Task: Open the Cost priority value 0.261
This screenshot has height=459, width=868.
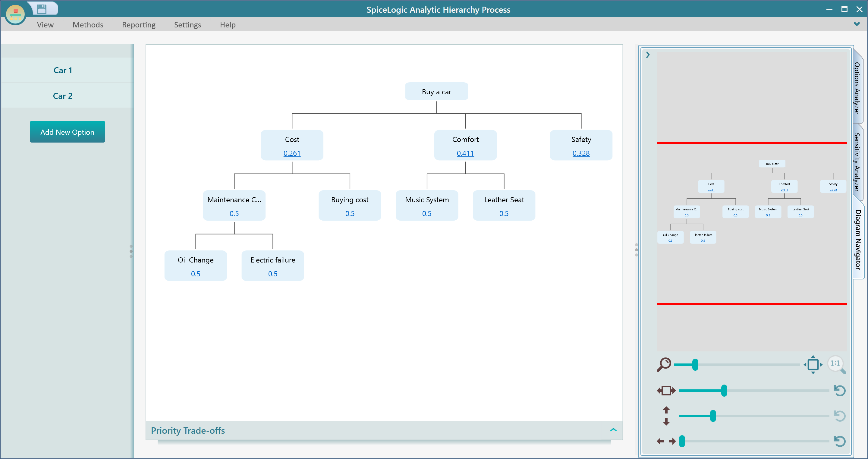Action: (x=292, y=153)
